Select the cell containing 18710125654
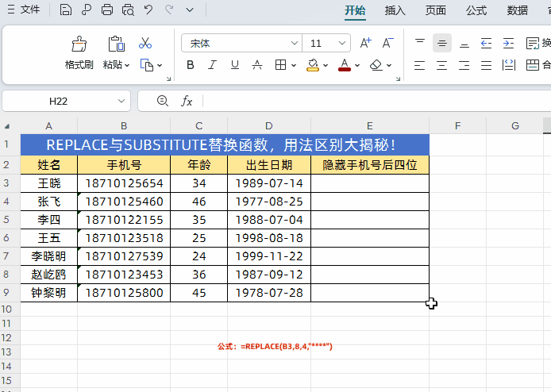This screenshot has width=551, height=392. click(124, 183)
